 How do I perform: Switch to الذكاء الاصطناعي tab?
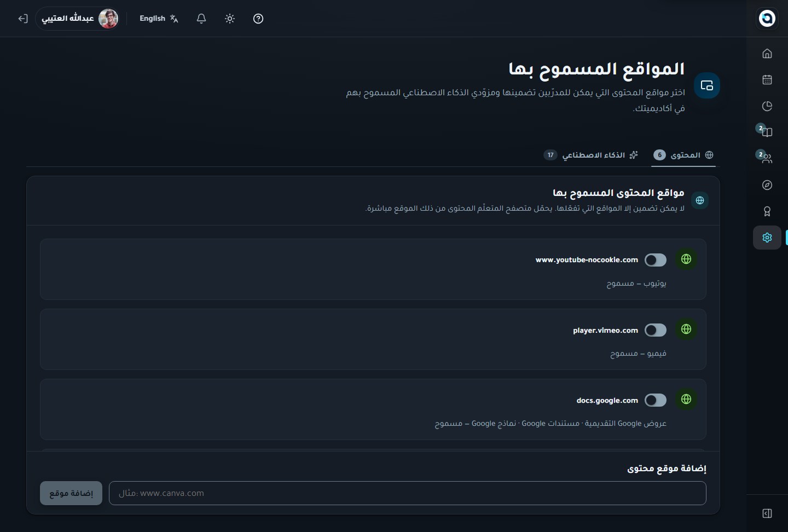coord(591,155)
